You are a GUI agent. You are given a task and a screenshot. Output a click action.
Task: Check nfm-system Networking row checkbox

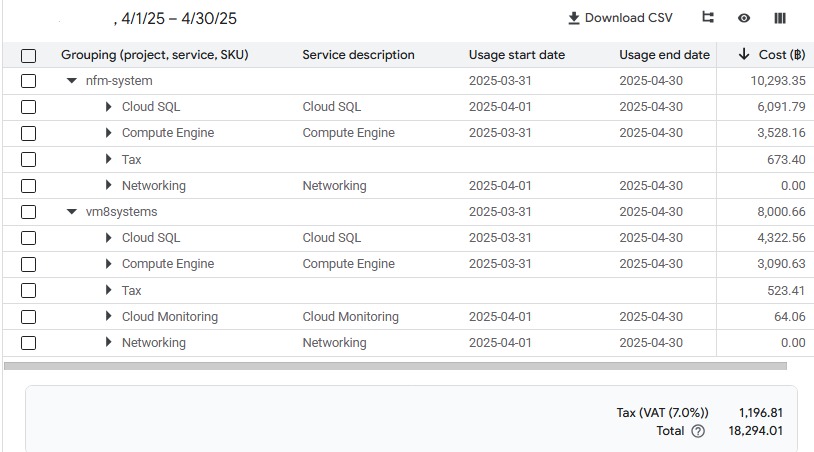[x=29, y=186]
